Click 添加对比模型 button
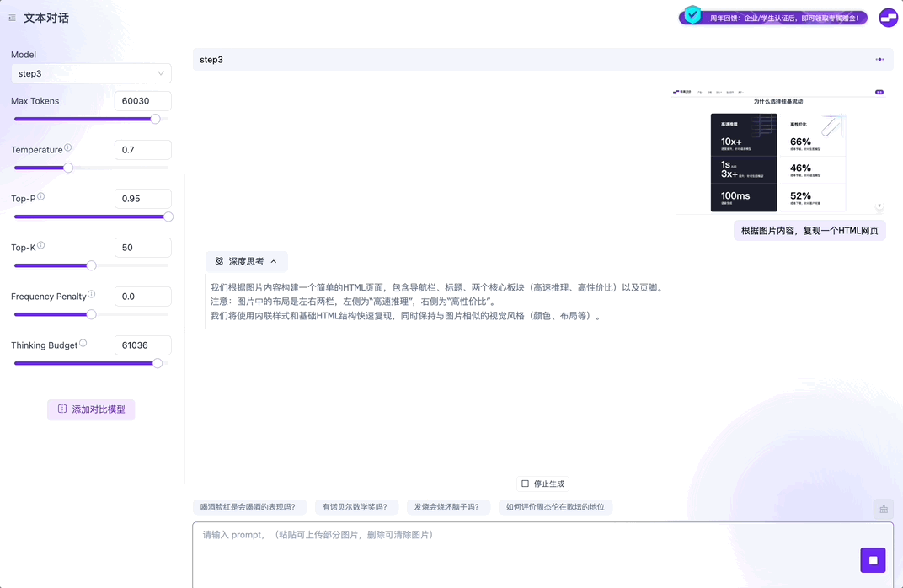The image size is (903, 588). [91, 409]
